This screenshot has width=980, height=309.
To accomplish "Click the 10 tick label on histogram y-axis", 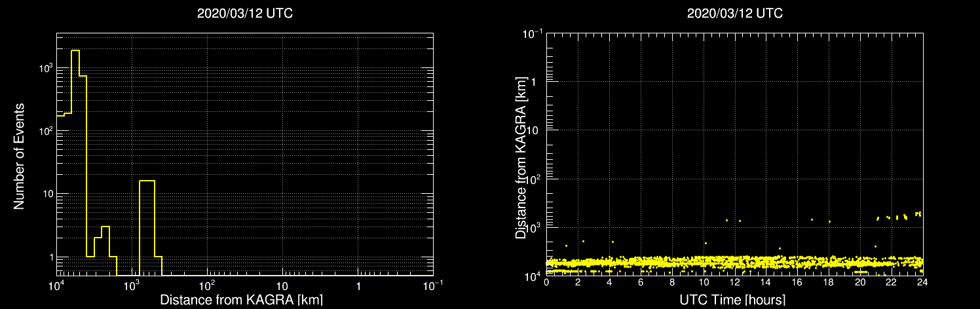I will (x=47, y=194).
